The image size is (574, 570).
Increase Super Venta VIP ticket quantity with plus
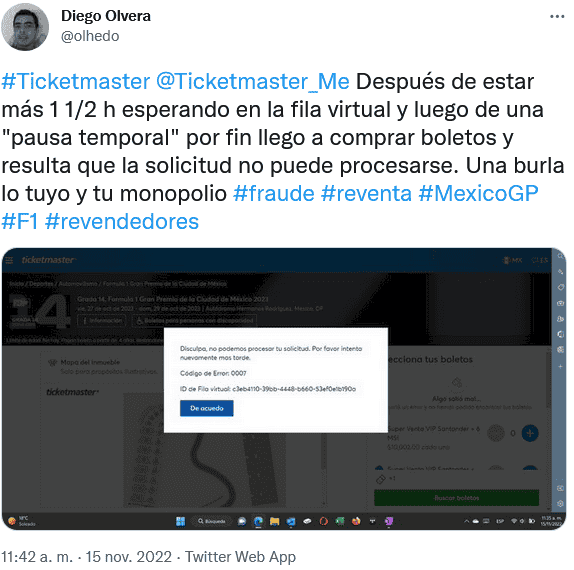point(530,433)
